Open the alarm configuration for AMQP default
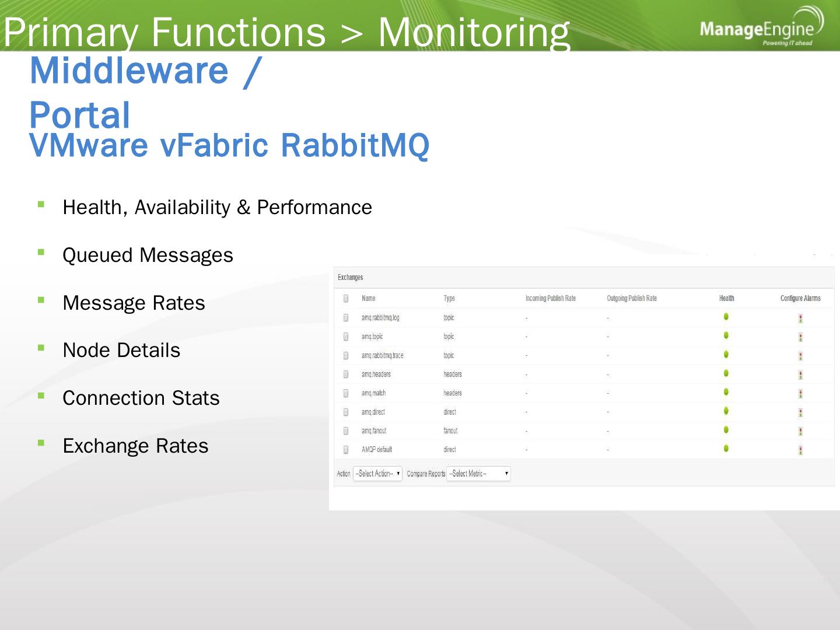Image resolution: width=840 pixels, height=630 pixels. tap(800, 450)
